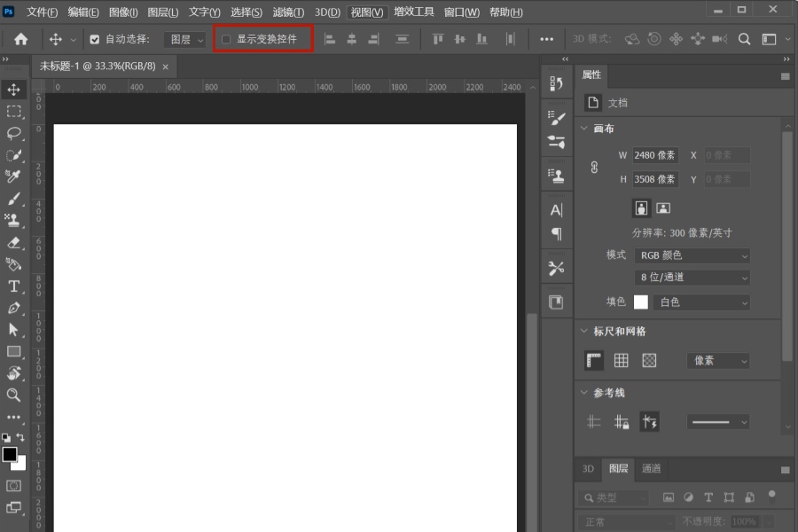Click the fill color white swatch
The image size is (798, 532).
641,302
